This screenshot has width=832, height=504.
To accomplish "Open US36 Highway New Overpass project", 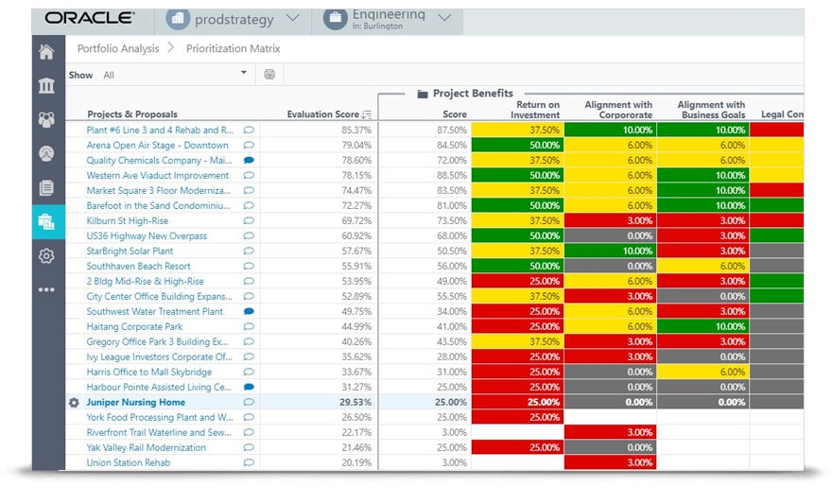I will pyautogui.click(x=147, y=236).
